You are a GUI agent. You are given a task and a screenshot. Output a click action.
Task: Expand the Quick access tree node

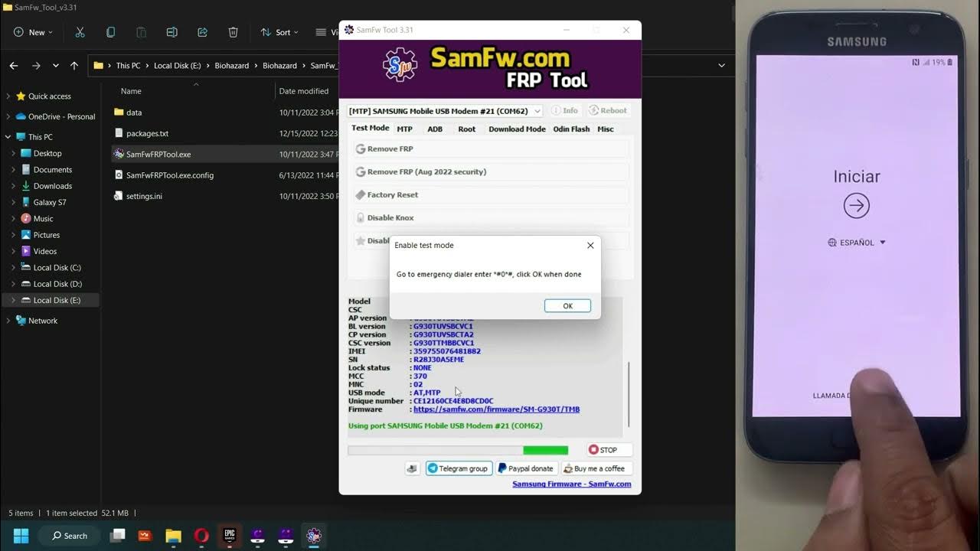click(x=8, y=96)
